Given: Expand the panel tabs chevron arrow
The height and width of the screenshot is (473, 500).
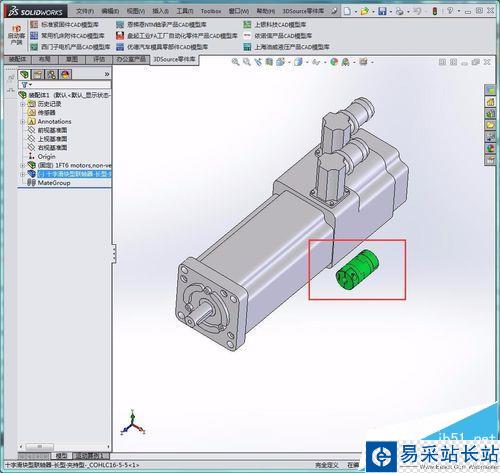Looking at the screenshot, I should tap(107, 74).
